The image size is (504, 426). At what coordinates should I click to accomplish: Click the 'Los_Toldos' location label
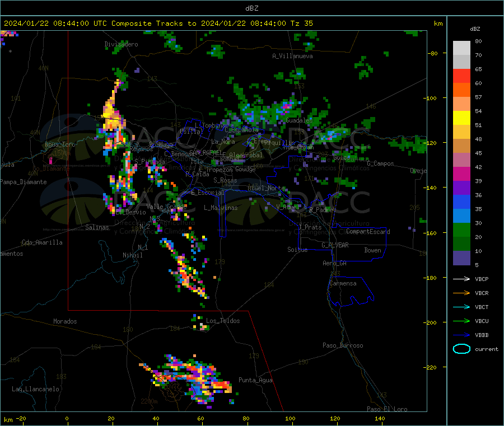(x=223, y=321)
